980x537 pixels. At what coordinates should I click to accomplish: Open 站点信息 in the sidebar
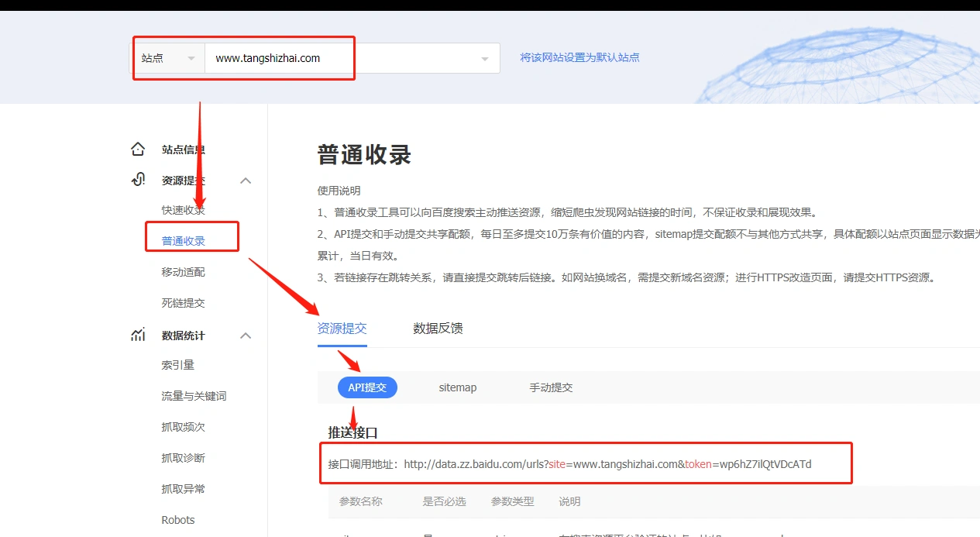coord(184,150)
